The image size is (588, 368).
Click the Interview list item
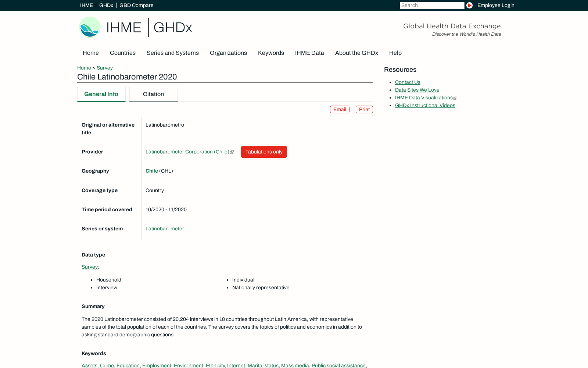point(107,288)
